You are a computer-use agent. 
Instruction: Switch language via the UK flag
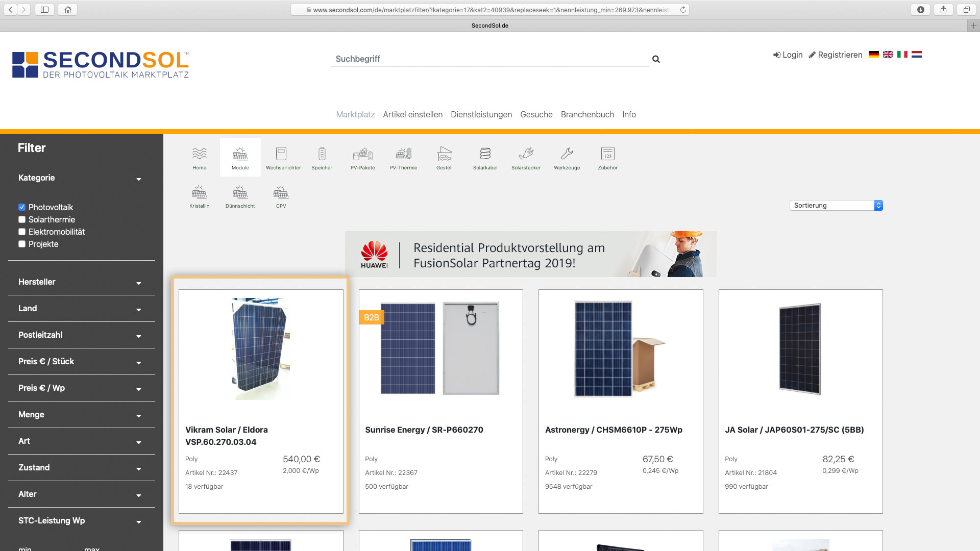(x=888, y=55)
